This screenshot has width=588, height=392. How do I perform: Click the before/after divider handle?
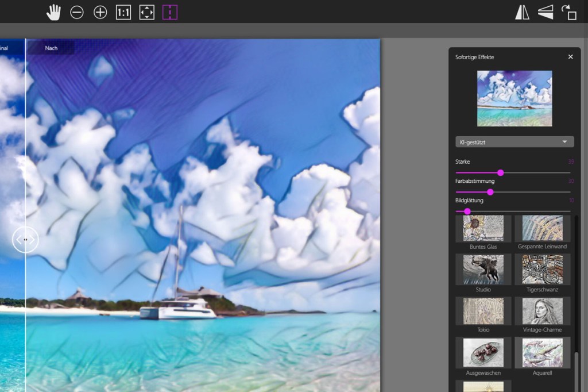coord(25,239)
